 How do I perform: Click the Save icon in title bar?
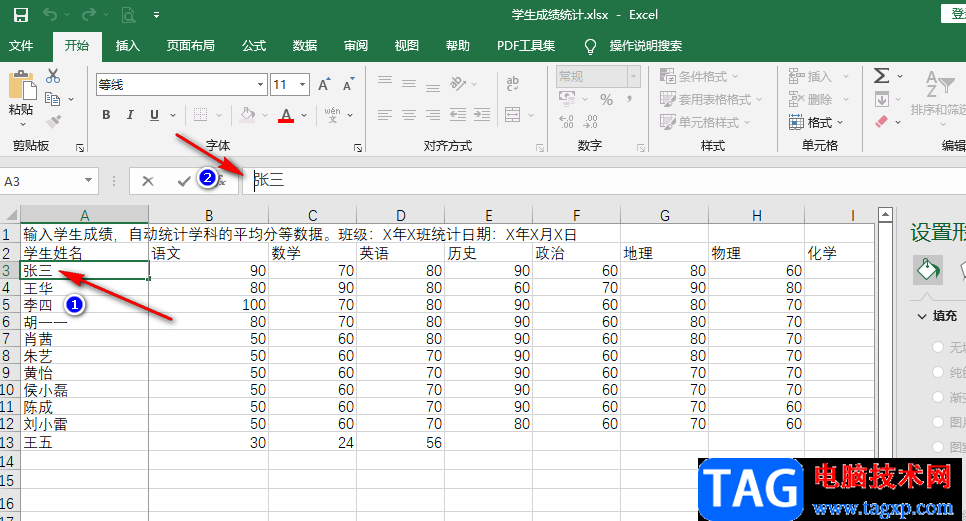point(21,15)
